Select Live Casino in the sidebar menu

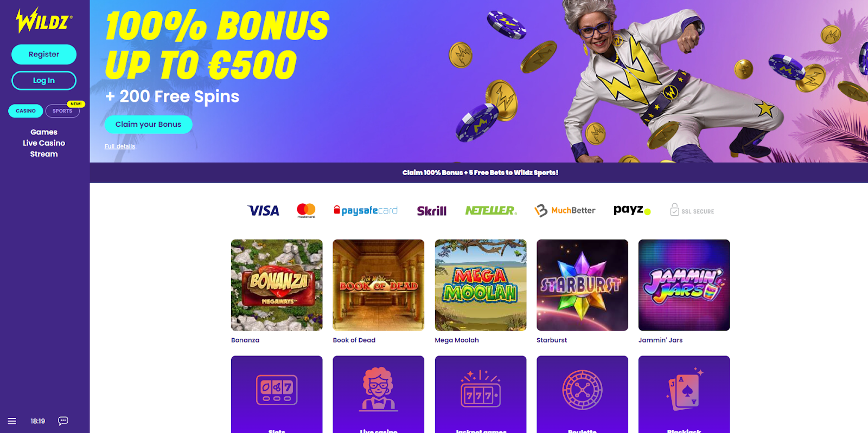(x=44, y=143)
